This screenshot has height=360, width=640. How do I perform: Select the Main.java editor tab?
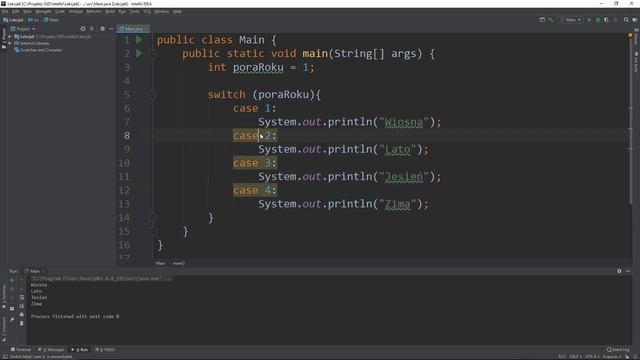click(x=133, y=29)
